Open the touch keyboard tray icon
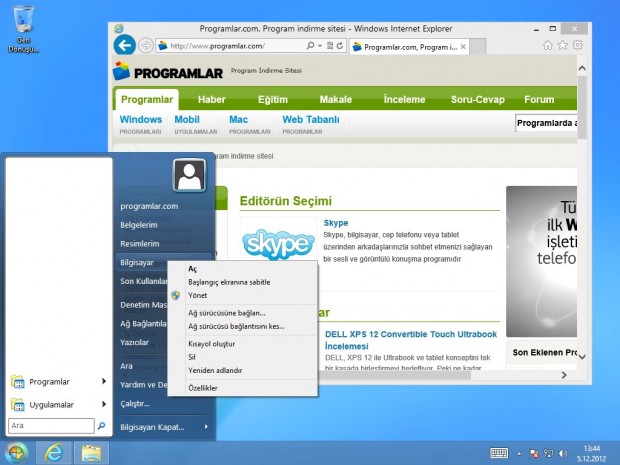This screenshot has width=620, height=465. [499, 453]
